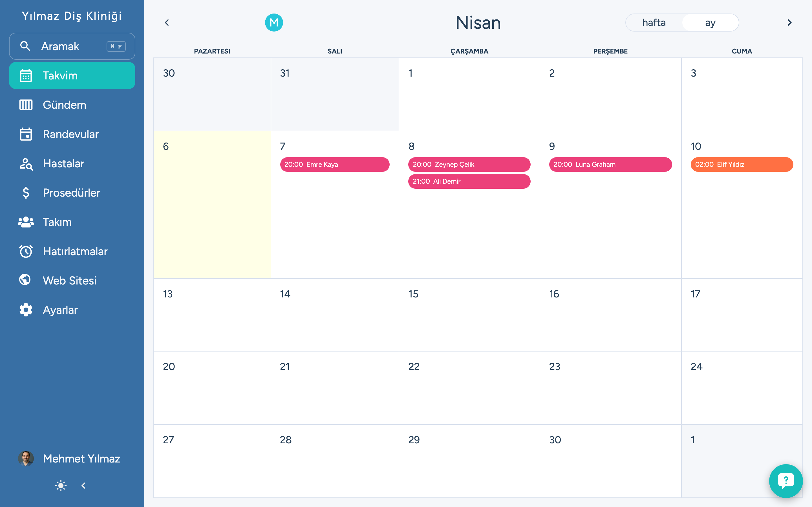Go to the previous month arrow

[x=167, y=23]
